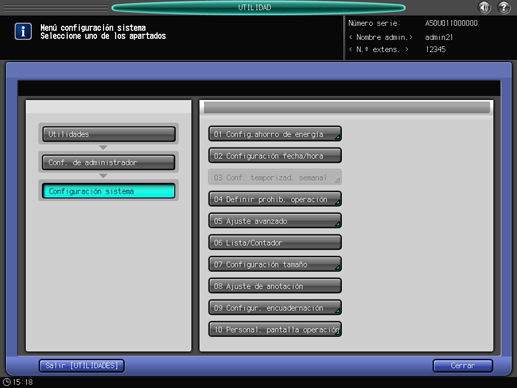
Task: Click the clock icon beside 15:18
Action: point(6,382)
